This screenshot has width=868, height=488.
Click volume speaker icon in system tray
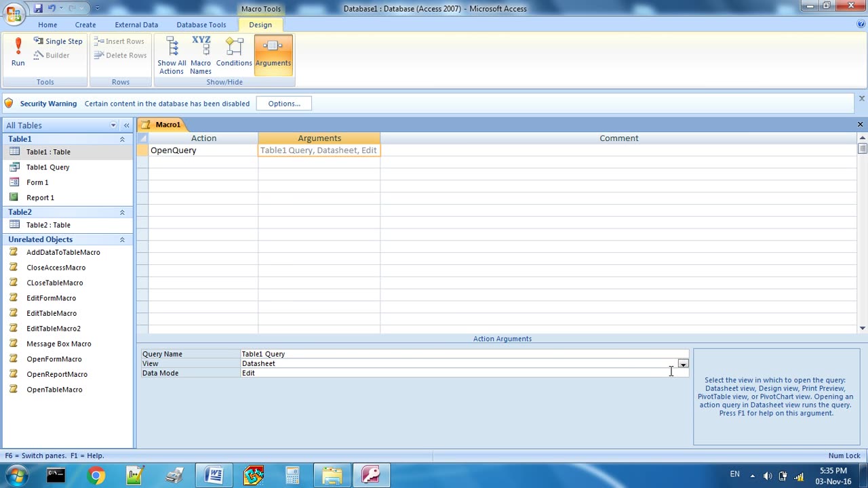[x=767, y=476]
